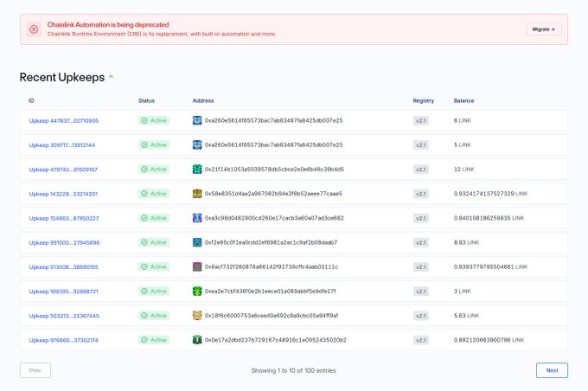The height and width of the screenshot is (391, 588).
Task: Click the Recent Upkeeps heading
Action: coord(62,77)
